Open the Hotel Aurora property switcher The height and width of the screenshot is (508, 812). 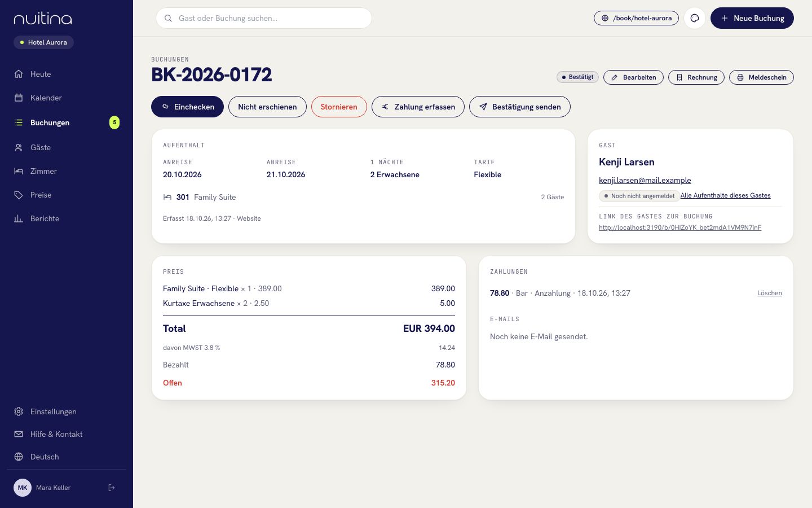pos(43,42)
